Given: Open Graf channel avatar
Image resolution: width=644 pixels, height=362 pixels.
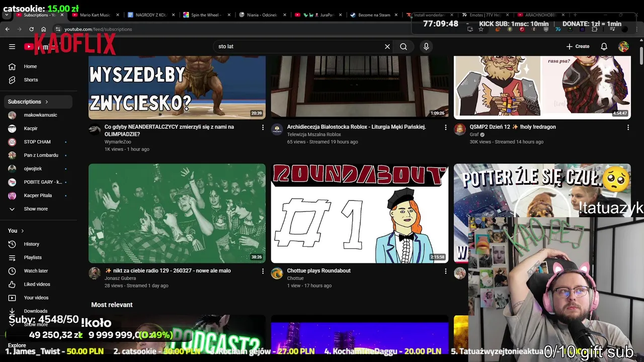Looking at the screenshot, I should (460, 130).
